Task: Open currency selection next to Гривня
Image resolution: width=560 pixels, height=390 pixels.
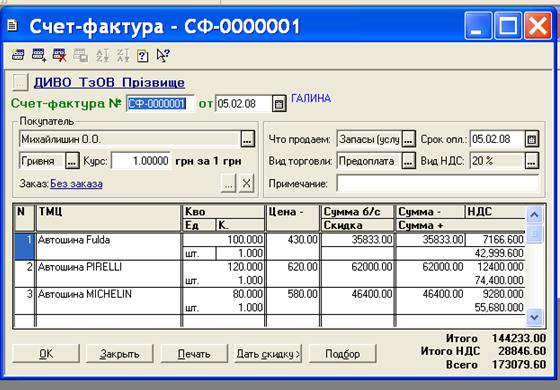Action: point(72,161)
